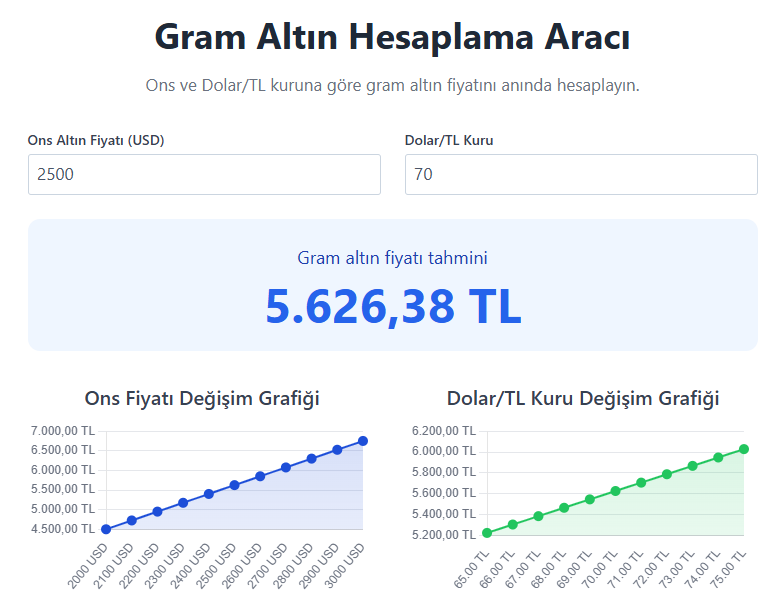Click the 75.00 TL green data point
784x614 pixels.
[x=744, y=449]
